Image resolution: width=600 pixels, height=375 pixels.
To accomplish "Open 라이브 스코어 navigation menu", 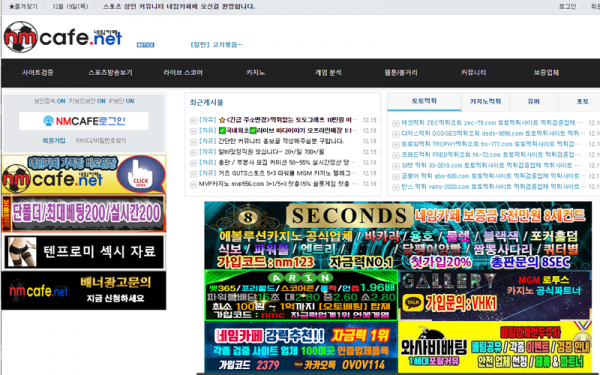I will tap(183, 73).
